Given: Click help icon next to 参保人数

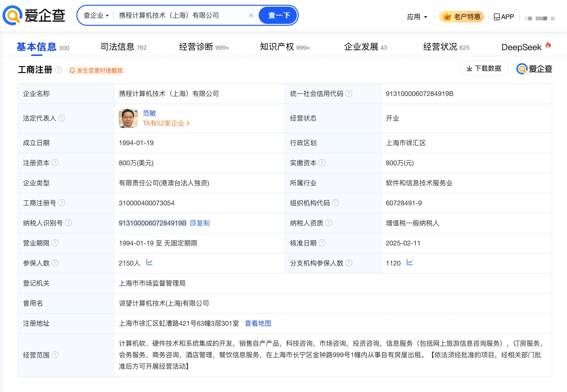Looking at the screenshot, I should [55, 263].
